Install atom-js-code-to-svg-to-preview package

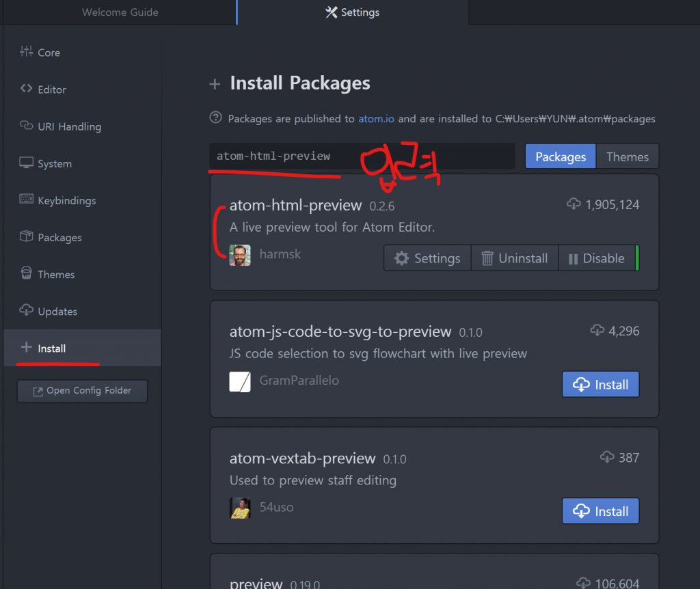(x=600, y=384)
